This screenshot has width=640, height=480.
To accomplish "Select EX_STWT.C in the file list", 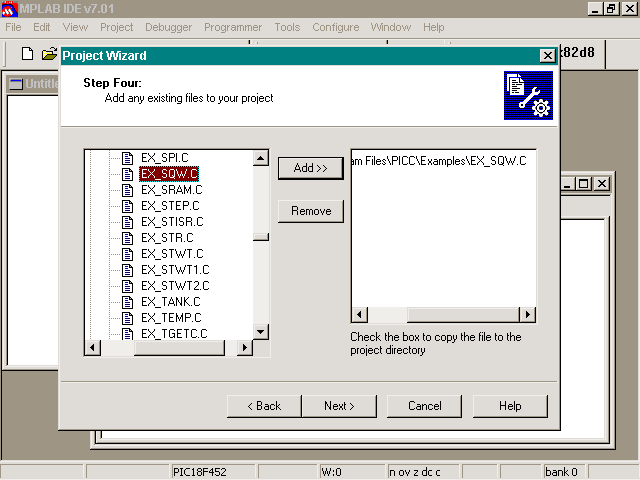I will [172, 254].
